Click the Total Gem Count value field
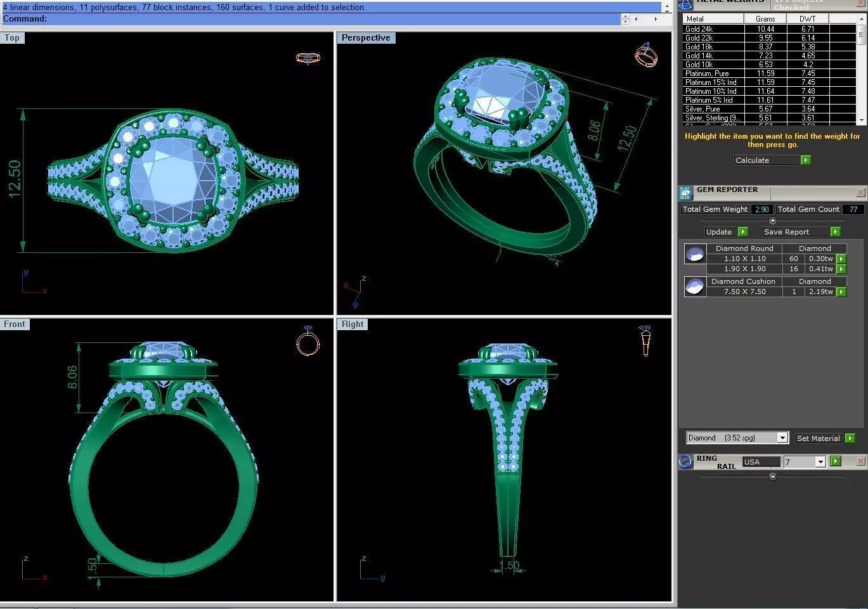The width and height of the screenshot is (868, 609). pos(853,209)
